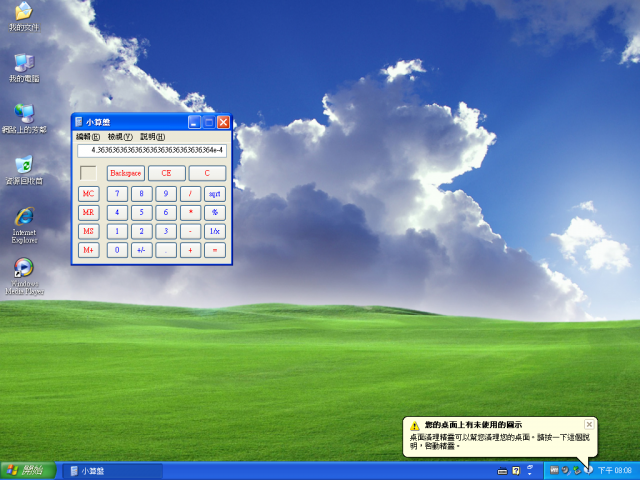Click the MC memory clear button
Image resolution: width=640 pixels, height=480 pixels.
click(89, 193)
